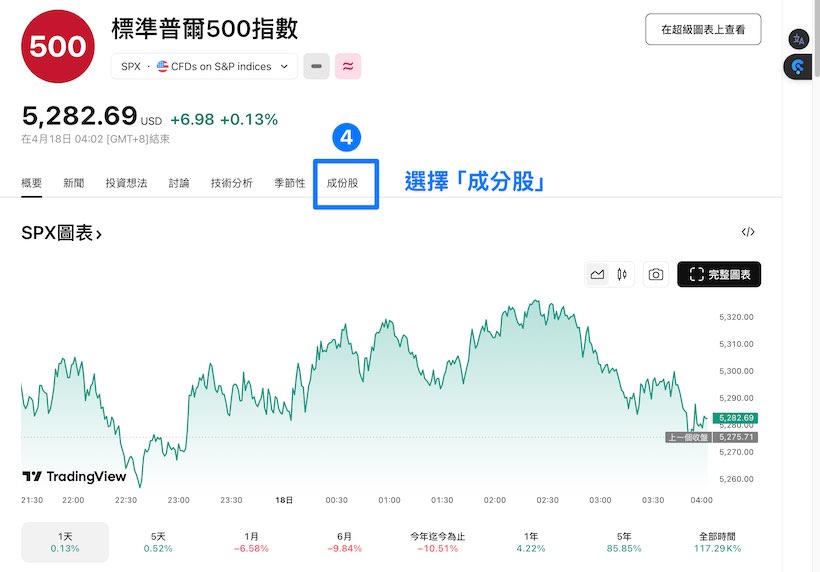Click the red 500 index logo
Image resolution: width=820 pixels, height=572 pixels.
pos(58,46)
